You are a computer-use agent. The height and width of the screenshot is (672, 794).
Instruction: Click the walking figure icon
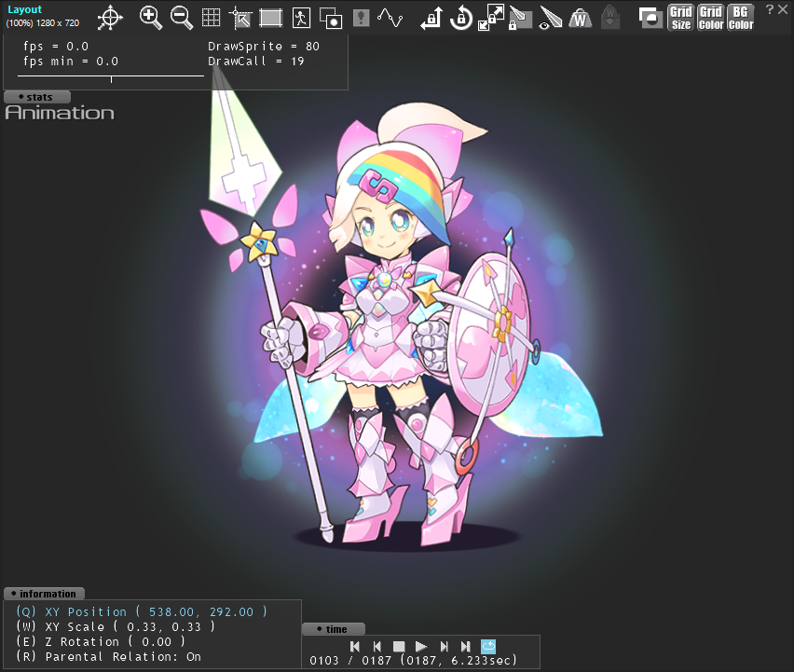click(x=301, y=18)
